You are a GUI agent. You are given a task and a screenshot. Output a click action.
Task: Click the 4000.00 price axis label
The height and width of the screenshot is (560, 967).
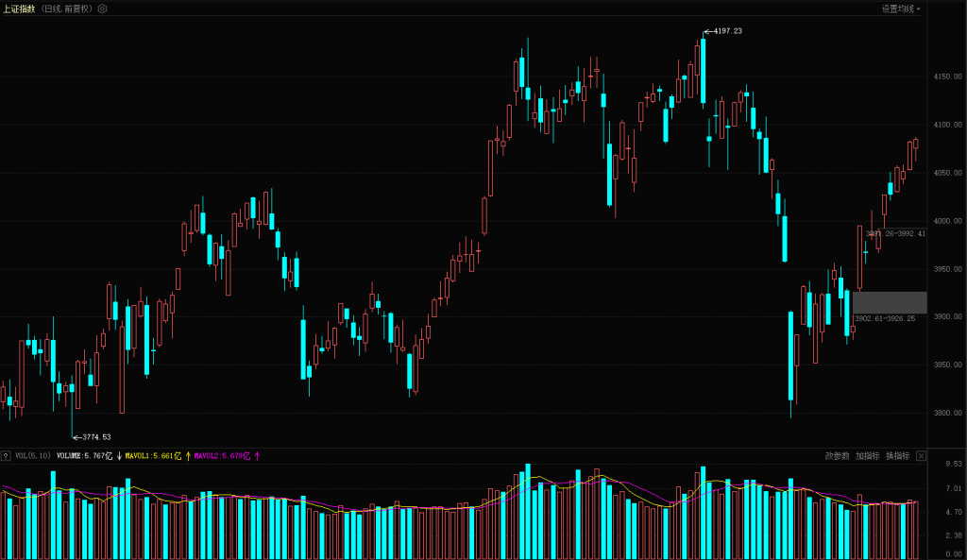(946, 221)
